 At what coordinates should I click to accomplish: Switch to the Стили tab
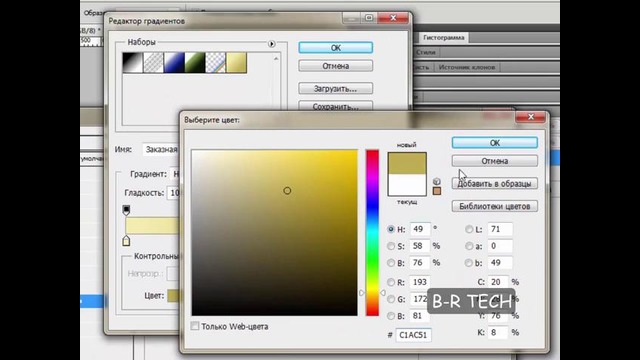point(426,52)
